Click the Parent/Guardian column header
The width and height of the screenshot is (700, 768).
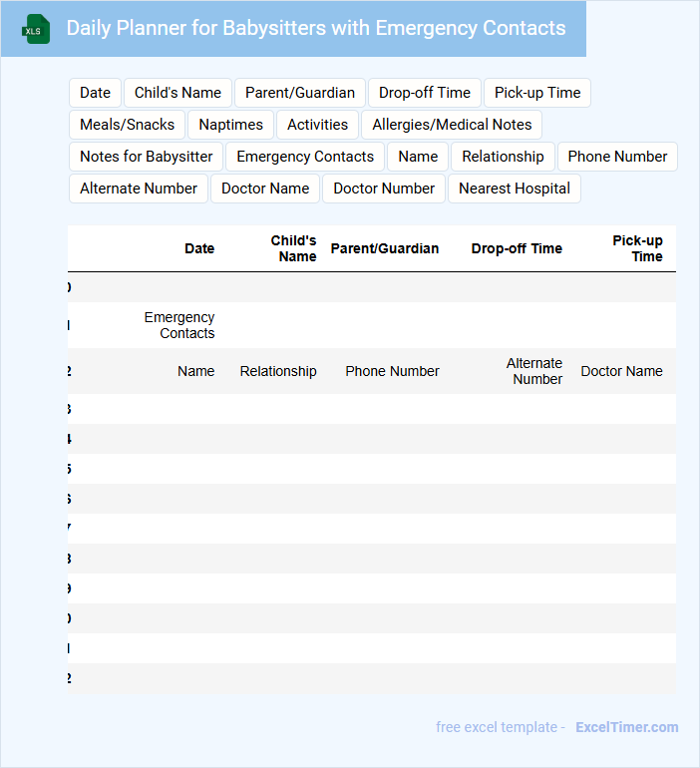pyautogui.click(x=385, y=248)
